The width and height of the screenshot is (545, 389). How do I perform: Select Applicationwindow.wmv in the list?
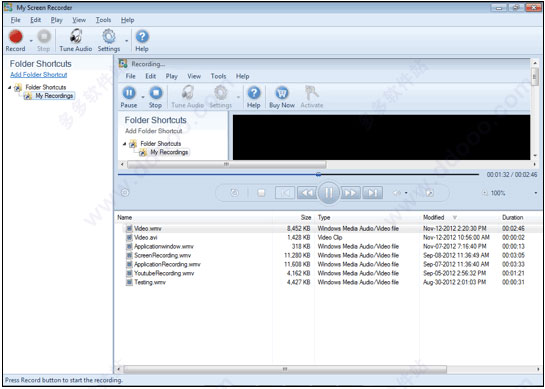click(x=164, y=247)
